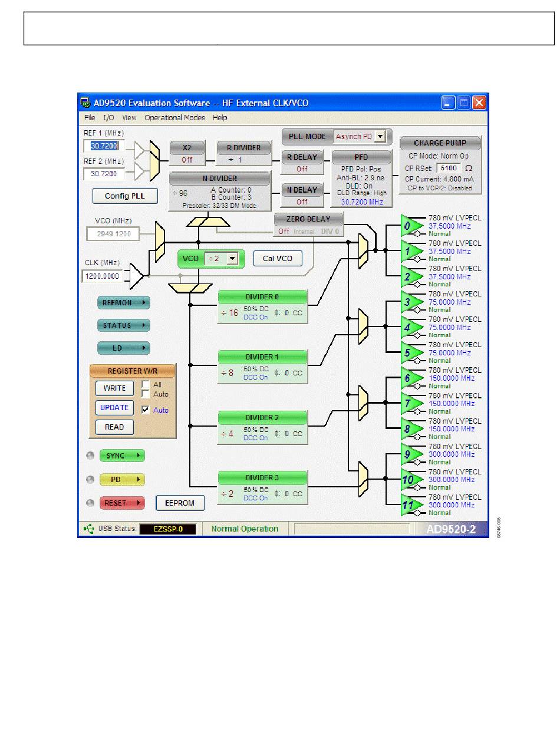Uncheck the UPDATE Auto checkbox
Viewport: 560px width, 739px height.
tap(146, 410)
